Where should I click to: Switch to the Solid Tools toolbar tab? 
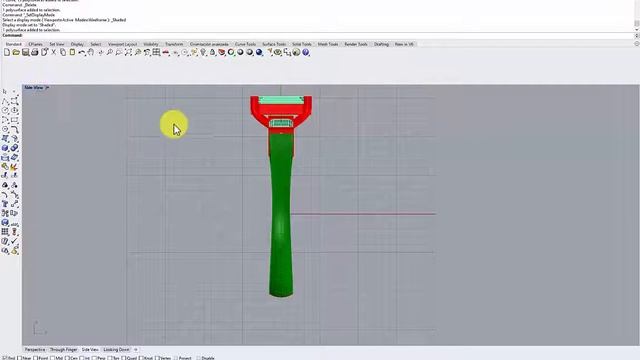point(302,44)
